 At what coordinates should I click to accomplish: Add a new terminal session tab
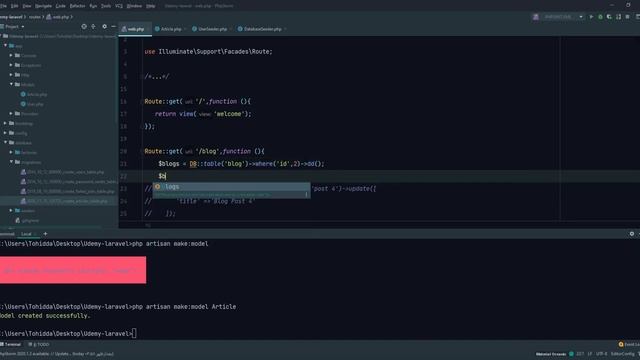tap(45, 234)
